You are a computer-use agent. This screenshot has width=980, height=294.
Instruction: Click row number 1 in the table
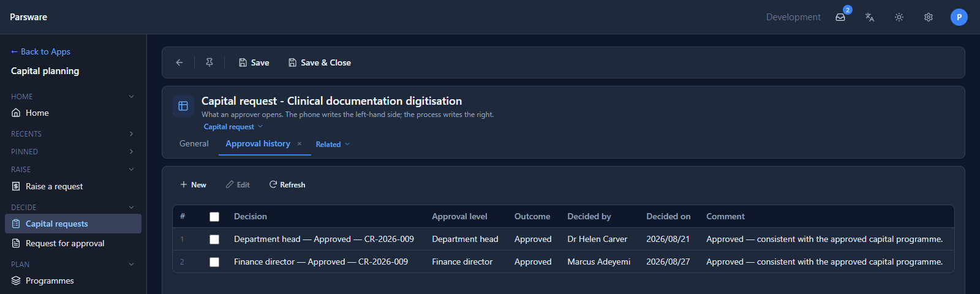(182, 239)
